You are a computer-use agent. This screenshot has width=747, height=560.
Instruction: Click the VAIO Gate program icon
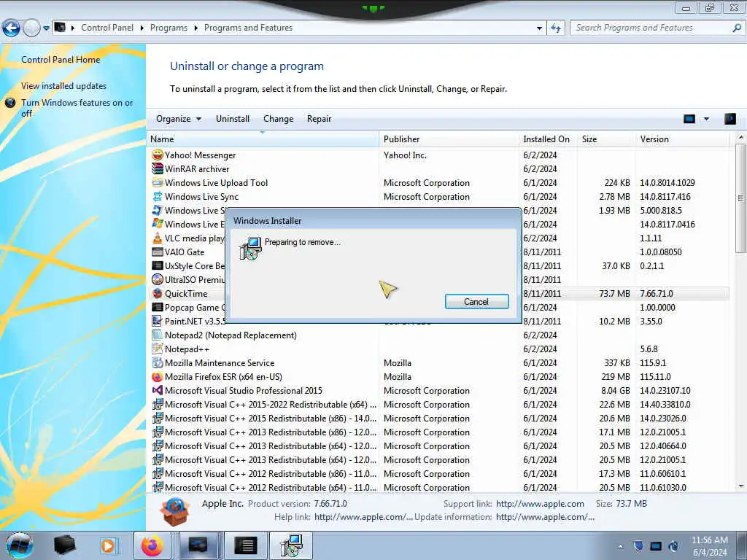coord(158,252)
